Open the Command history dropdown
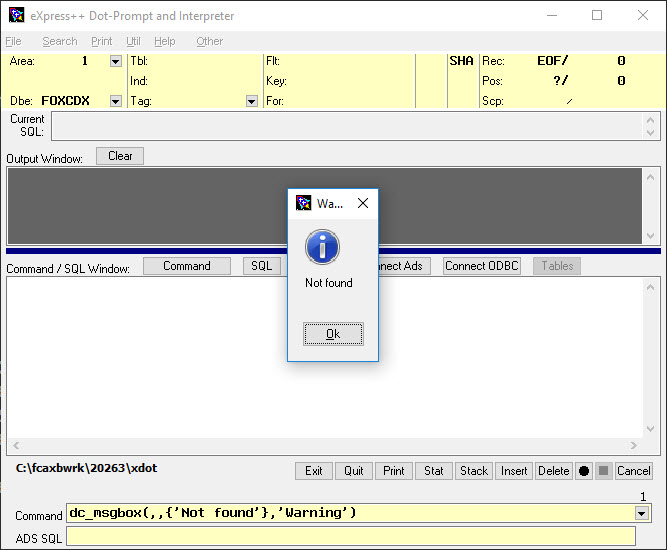This screenshot has width=667, height=550. coord(642,513)
